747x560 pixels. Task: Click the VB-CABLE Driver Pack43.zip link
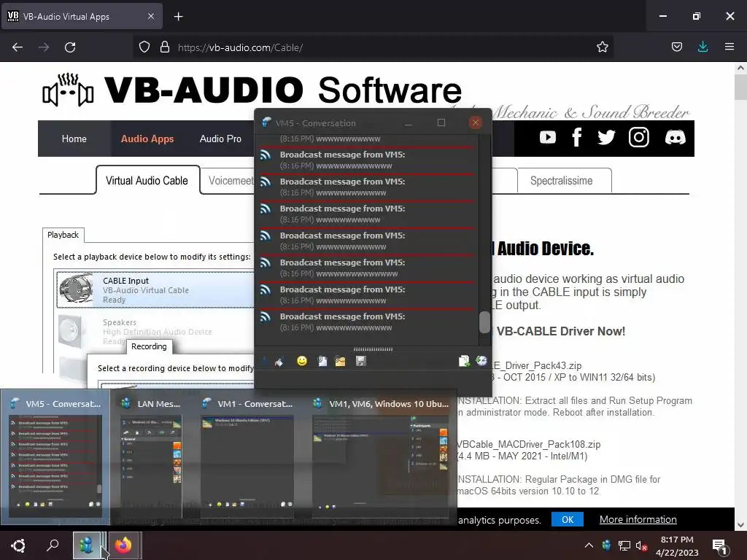tap(537, 365)
